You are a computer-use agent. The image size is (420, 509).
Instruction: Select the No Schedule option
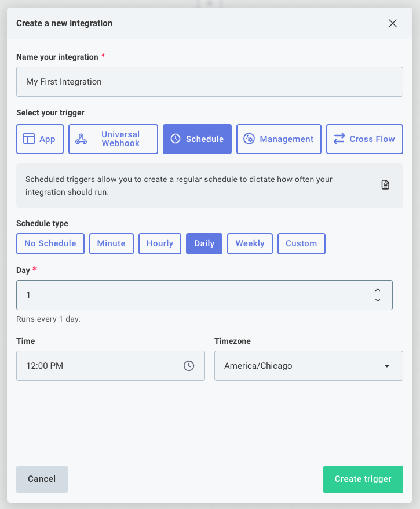tap(50, 243)
